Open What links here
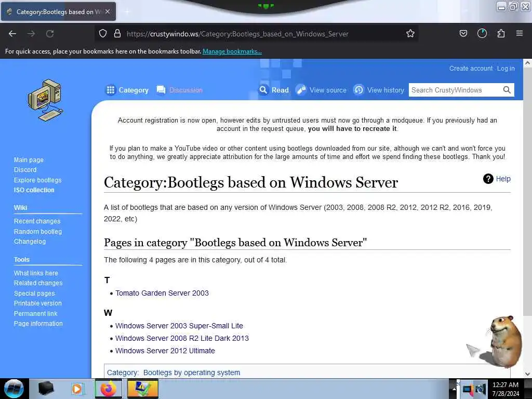The width and height of the screenshot is (532, 399). point(36,273)
